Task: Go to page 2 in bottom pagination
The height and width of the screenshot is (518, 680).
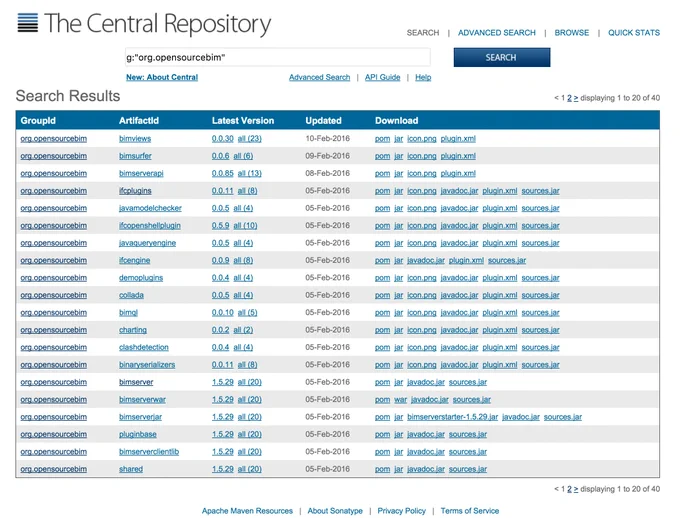Action: coord(569,489)
